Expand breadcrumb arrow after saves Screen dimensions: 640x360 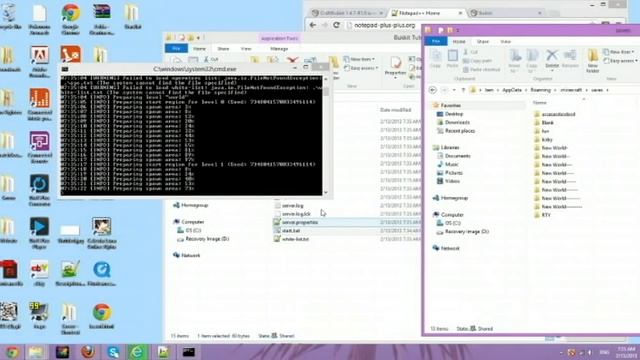click(607, 90)
